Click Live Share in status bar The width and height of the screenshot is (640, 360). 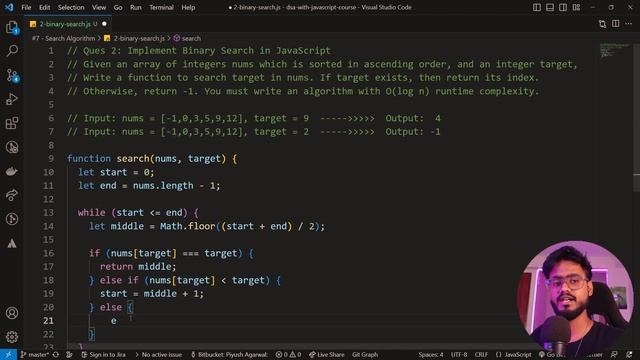[326, 355]
